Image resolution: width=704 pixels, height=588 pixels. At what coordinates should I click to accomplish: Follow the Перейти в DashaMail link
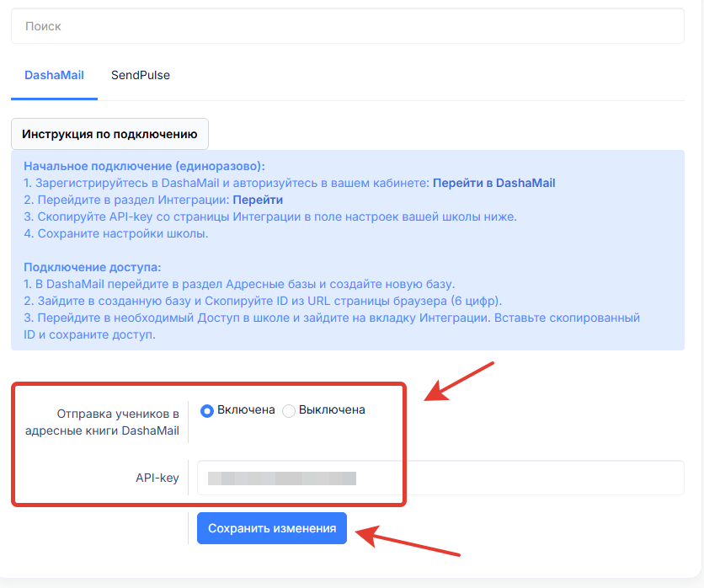493,183
